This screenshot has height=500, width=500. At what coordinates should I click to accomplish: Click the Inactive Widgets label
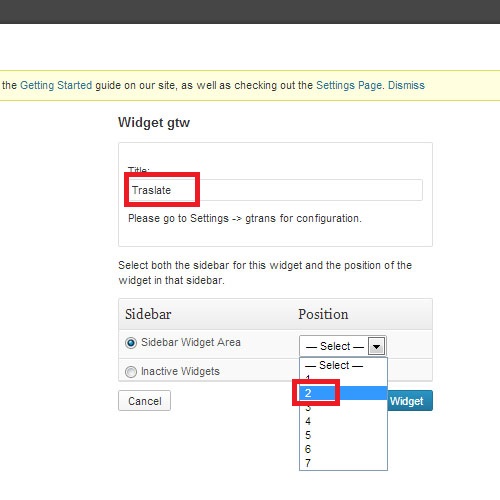pyautogui.click(x=180, y=371)
